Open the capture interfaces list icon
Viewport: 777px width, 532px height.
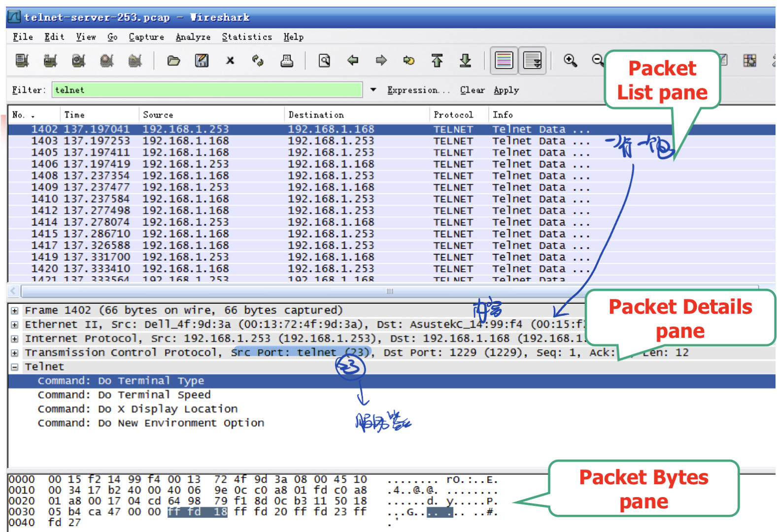tap(22, 61)
